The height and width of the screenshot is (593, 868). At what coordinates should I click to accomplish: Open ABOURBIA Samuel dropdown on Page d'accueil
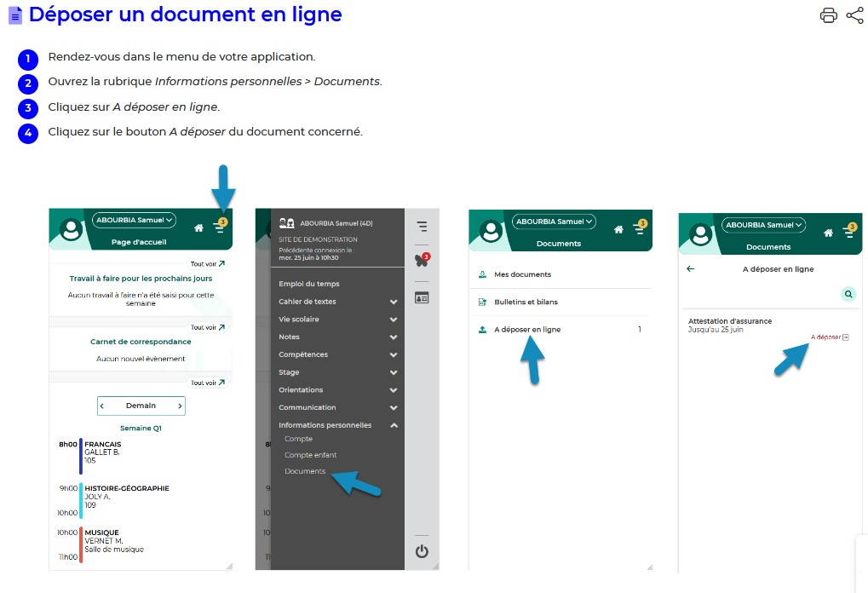[135, 220]
